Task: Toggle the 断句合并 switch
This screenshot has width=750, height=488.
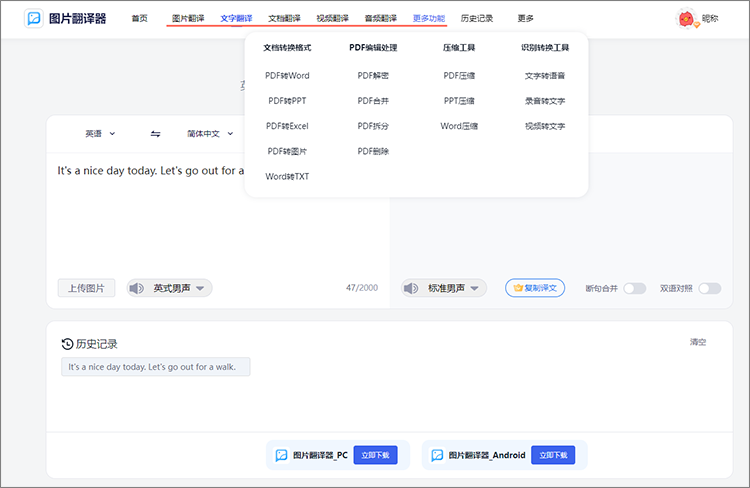Action: (635, 288)
